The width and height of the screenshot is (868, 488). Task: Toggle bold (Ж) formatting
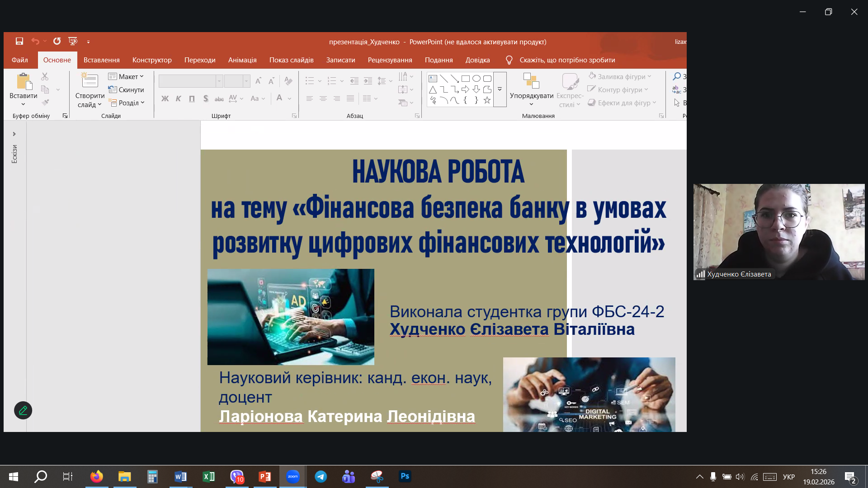[x=165, y=99]
